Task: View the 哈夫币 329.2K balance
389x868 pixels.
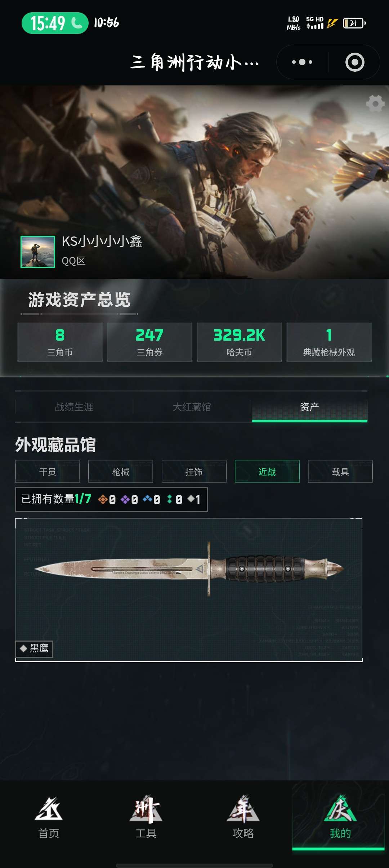Action: [239, 342]
